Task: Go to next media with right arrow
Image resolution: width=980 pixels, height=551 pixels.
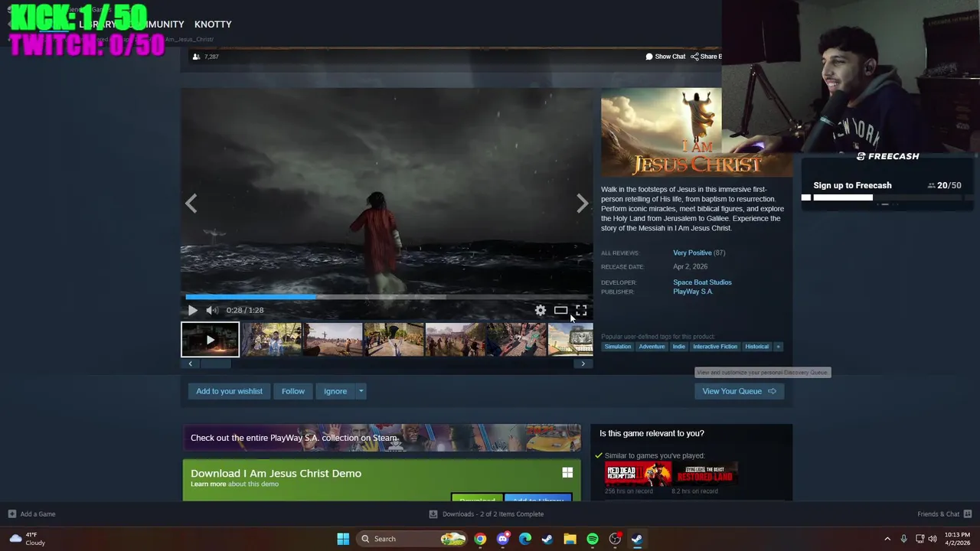Action: tap(582, 203)
